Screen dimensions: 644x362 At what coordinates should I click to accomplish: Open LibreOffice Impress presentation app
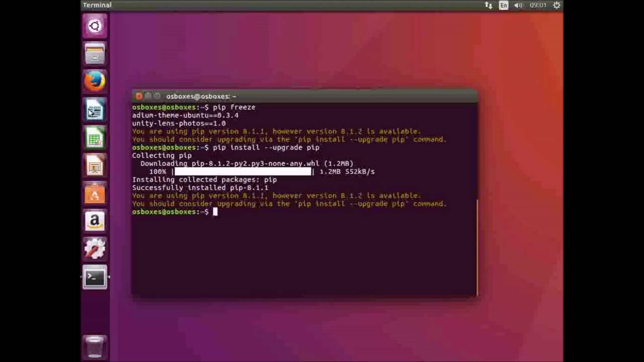pos(95,165)
